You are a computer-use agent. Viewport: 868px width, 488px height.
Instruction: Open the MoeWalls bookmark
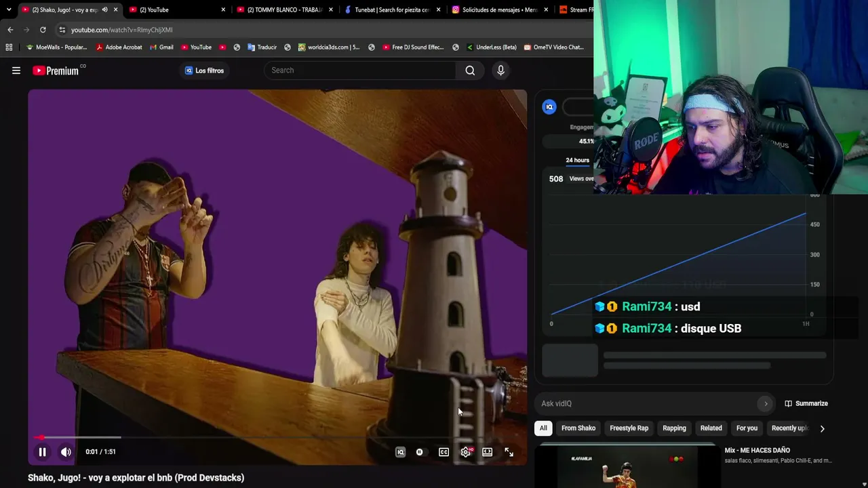click(56, 47)
